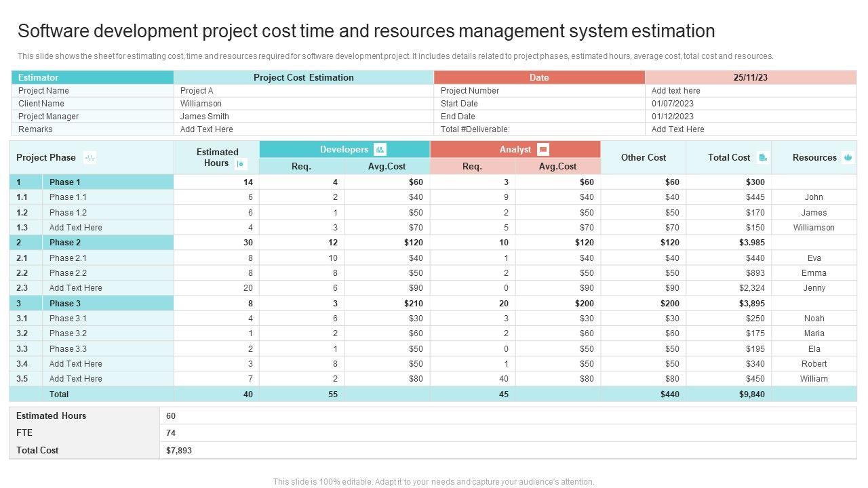The width and height of the screenshot is (868, 488).
Task: Click the presentation icon in Analyst header
Action: click(542, 150)
